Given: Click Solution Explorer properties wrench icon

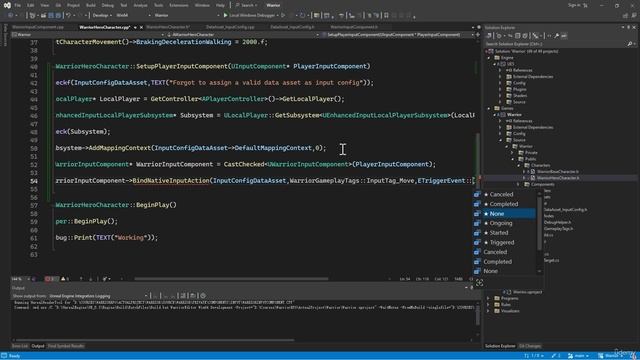Looking at the screenshot, I should (556, 36).
